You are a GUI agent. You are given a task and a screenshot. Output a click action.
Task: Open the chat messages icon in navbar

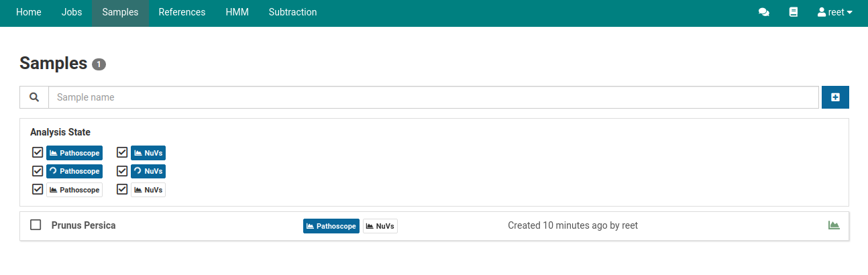point(763,12)
